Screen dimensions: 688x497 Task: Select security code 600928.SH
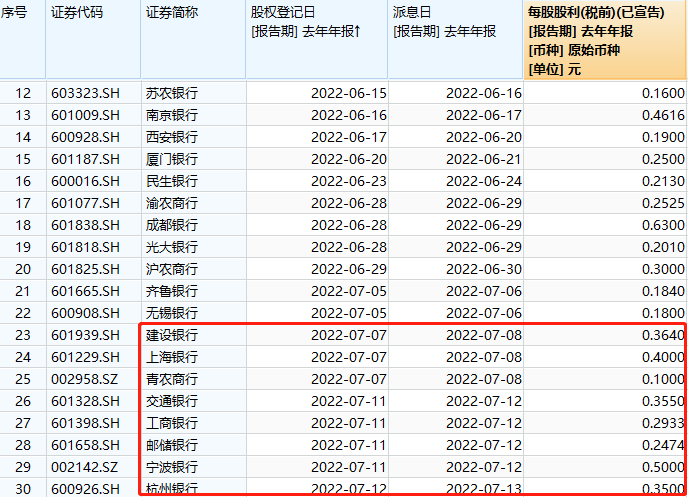(85, 137)
